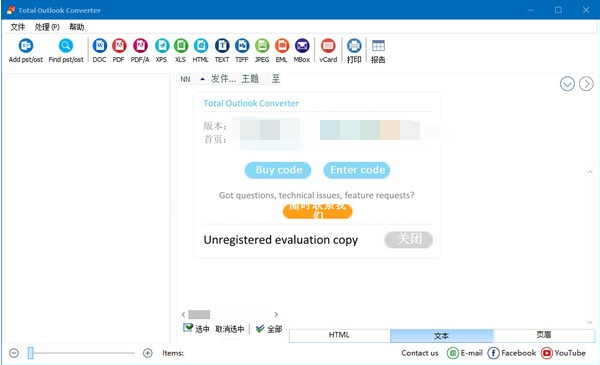Click 取消选中 to uncheck items

point(230,329)
